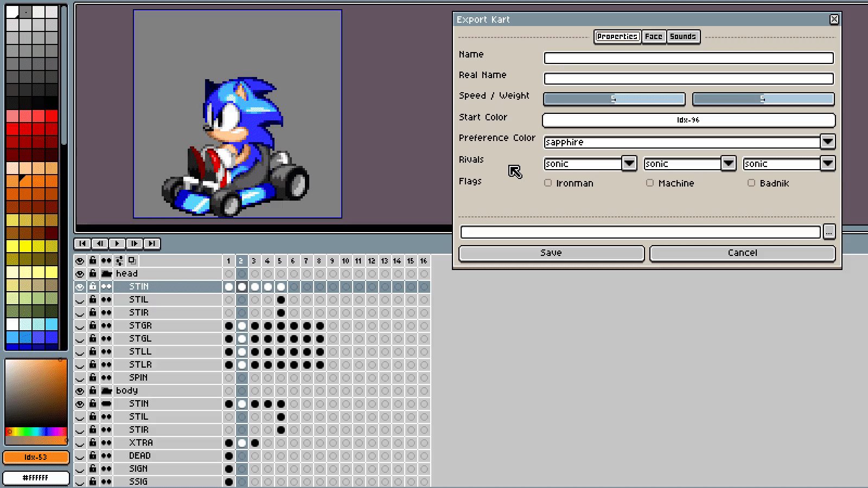
Task: Toggle lock on the SPIN layer
Action: [93, 378]
